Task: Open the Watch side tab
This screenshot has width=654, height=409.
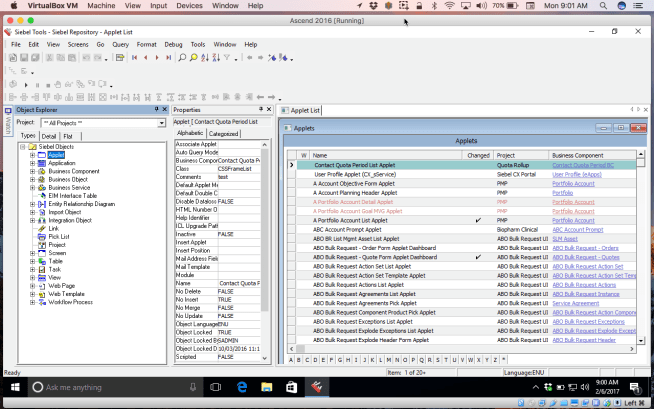Action: (x=8, y=121)
